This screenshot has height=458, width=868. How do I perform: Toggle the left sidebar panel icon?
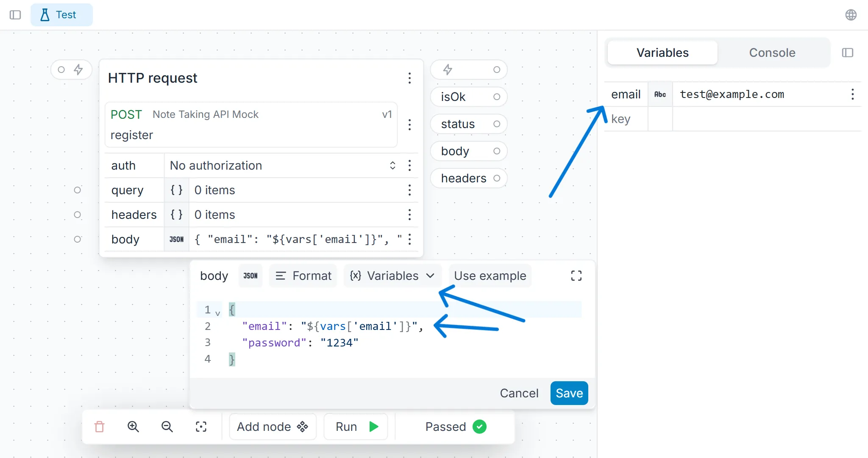[15, 15]
